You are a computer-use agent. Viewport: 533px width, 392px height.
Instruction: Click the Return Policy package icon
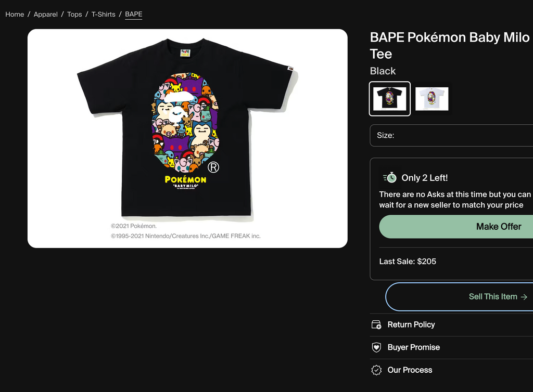pyautogui.click(x=376, y=325)
